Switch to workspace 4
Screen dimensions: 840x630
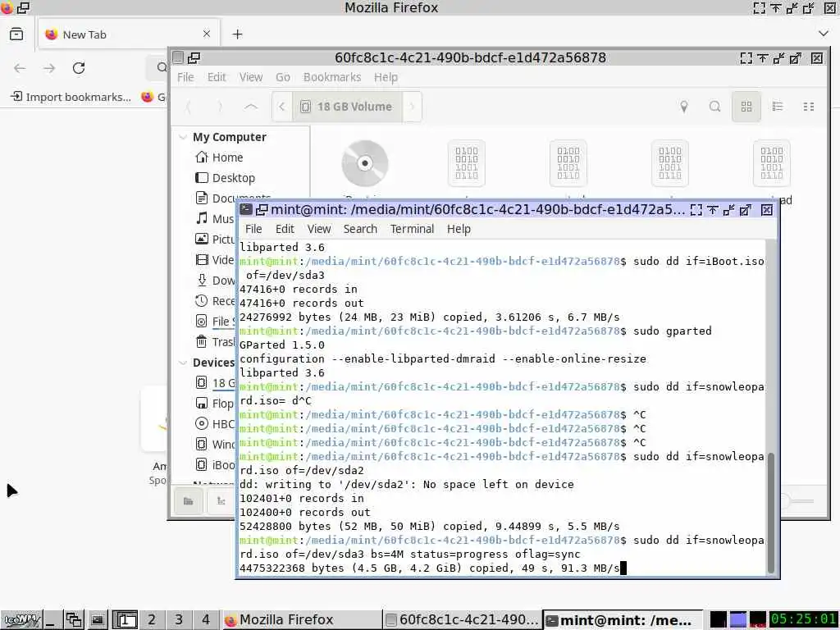(206, 620)
